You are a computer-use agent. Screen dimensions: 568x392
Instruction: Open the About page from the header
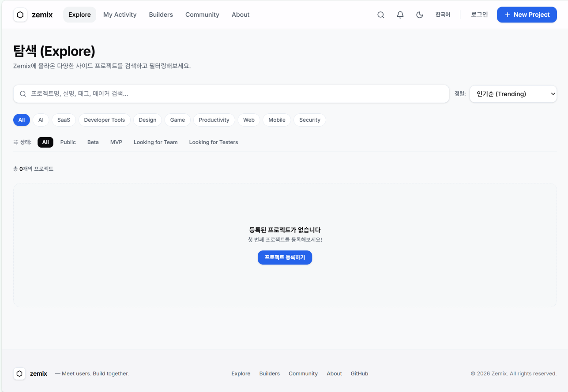point(241,15)
